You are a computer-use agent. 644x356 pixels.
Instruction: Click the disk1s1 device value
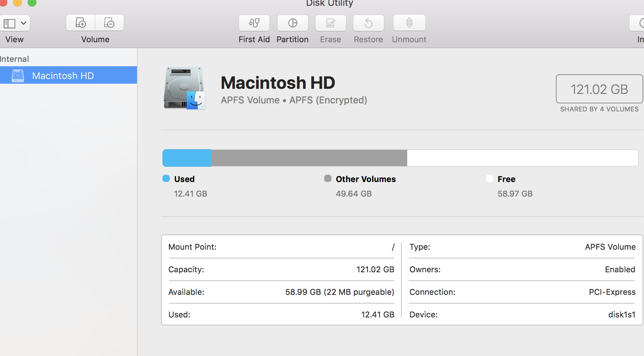(622, 315)
